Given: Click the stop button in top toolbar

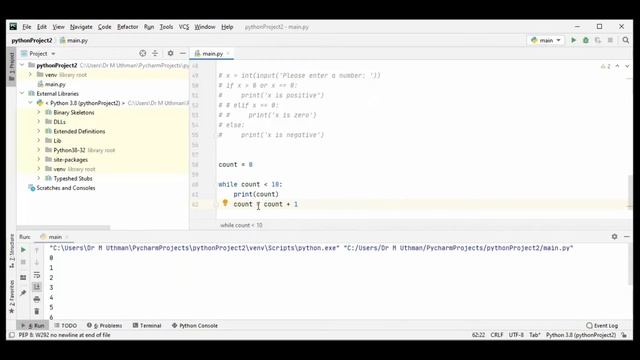Looking at the screenshot, I should click(x=610, y=40).
